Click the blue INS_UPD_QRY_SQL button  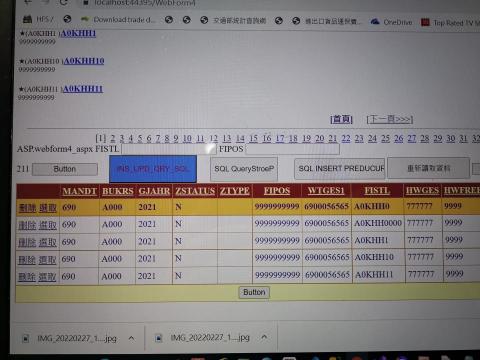[153, 169]
